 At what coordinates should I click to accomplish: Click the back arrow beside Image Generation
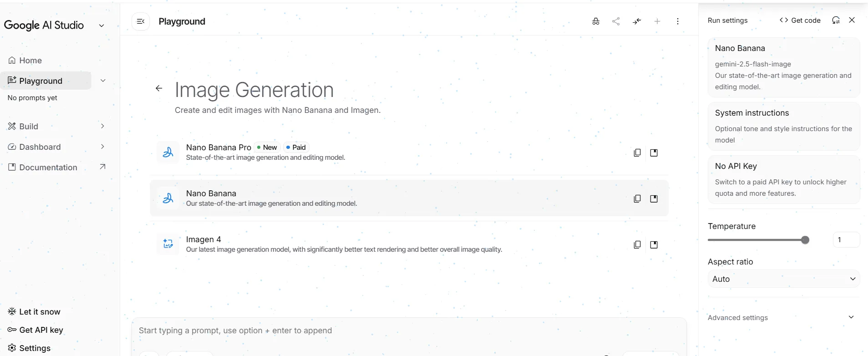pyautogui.click(x=159, y=88)
